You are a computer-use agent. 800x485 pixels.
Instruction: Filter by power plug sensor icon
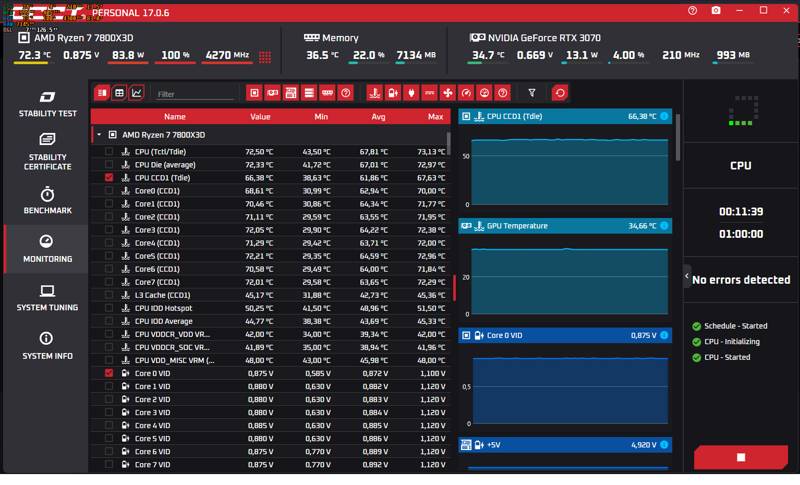click(411, 93)
